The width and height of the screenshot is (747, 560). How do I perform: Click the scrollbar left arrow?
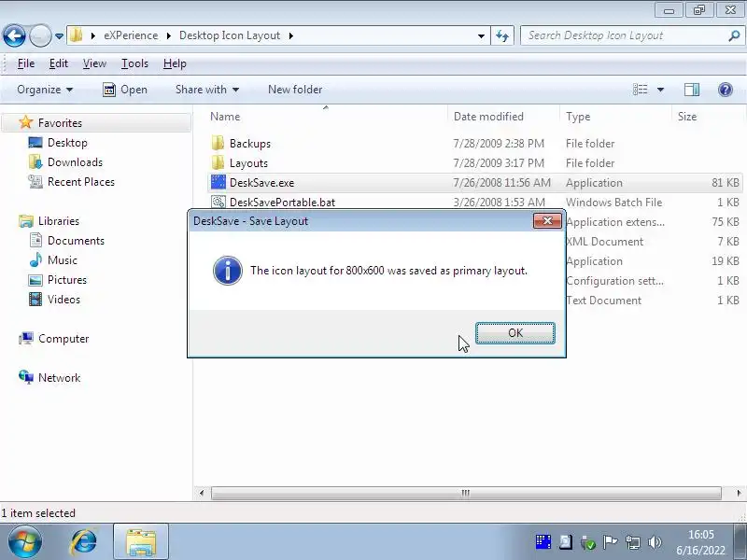(202, 493)
